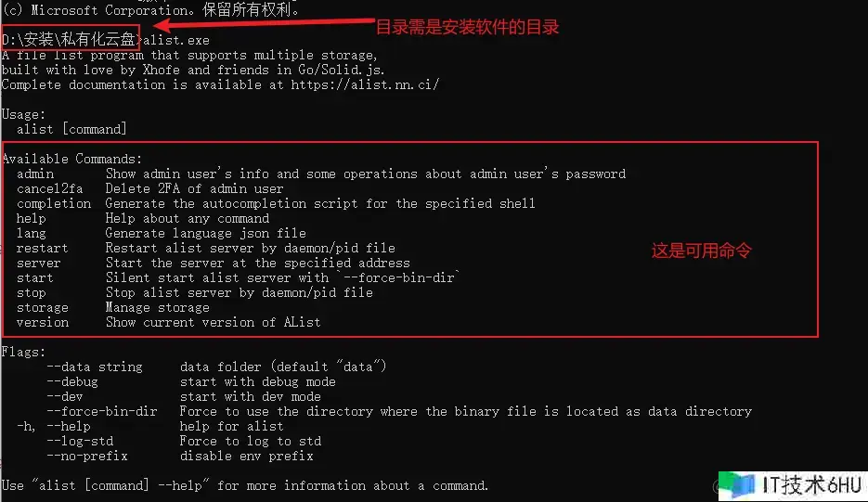Select the cancel2fa command name
The image size is (868, 502).
coord(46,188)
